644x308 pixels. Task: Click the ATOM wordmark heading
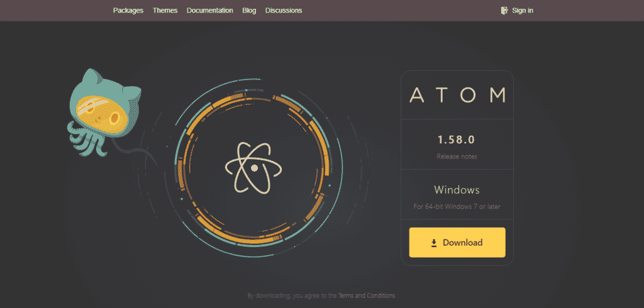(457, 95)
